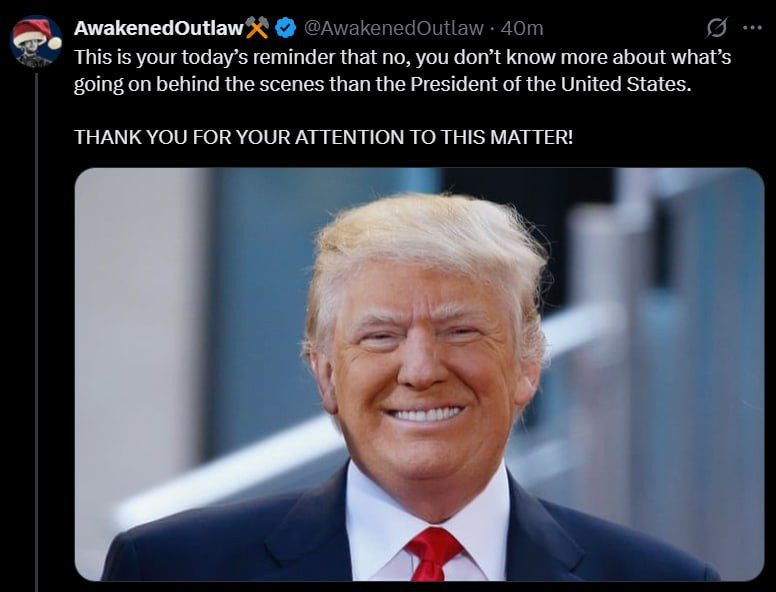Click the red tie in the photo
This screenshot has width=776, height=592.
coord(433,553)
